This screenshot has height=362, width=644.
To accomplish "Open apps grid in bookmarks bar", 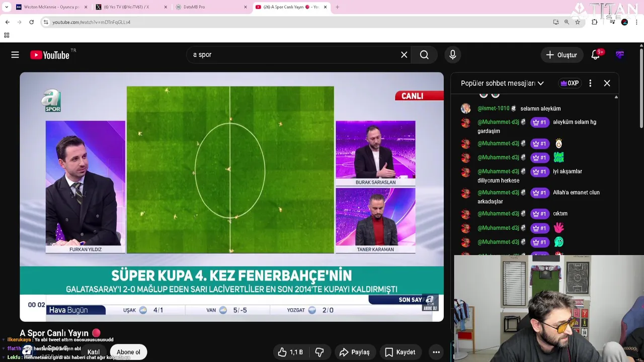I will coord(7,35).
